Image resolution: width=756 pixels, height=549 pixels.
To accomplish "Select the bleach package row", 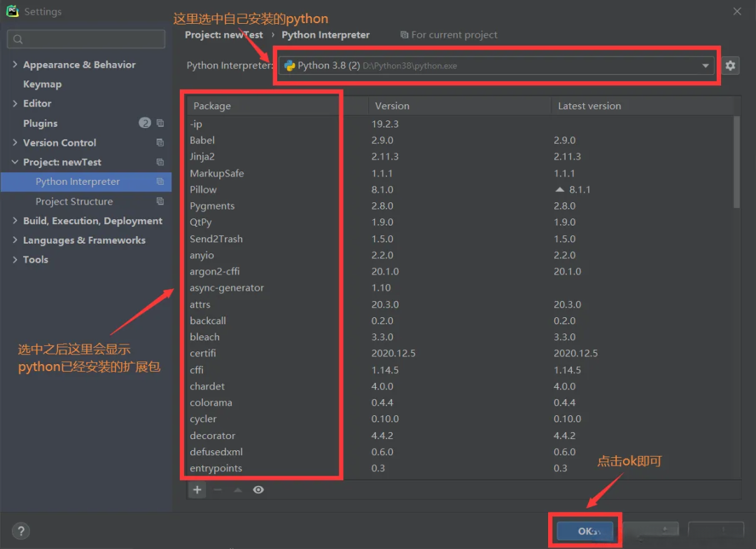I will tap(460, 337).
